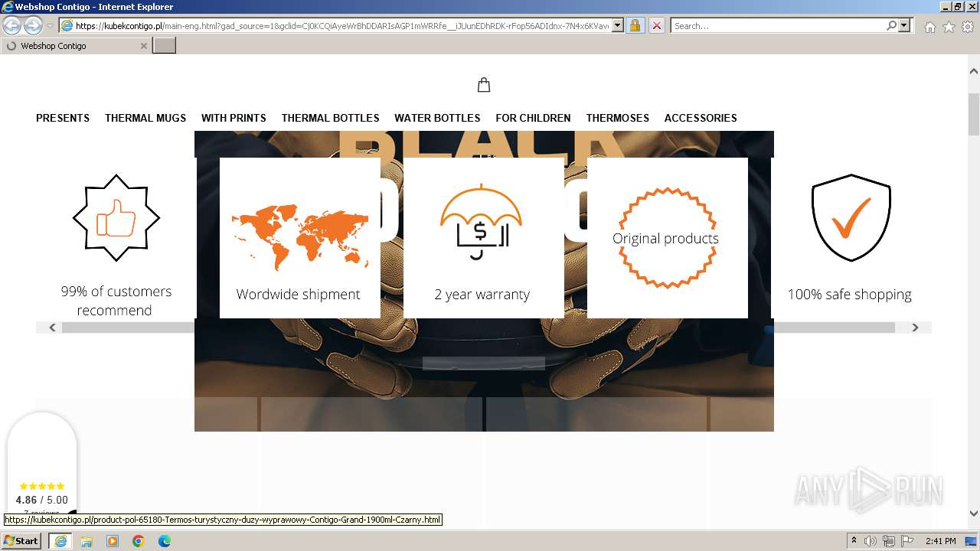Click the umbrella warranty icon
980x551 pixels.
482,222
